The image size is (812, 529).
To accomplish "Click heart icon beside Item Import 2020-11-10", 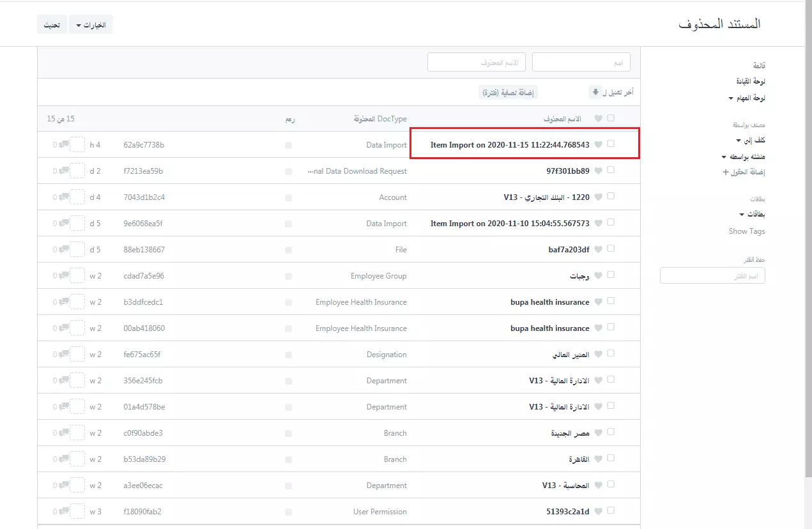I will [598, 224].
